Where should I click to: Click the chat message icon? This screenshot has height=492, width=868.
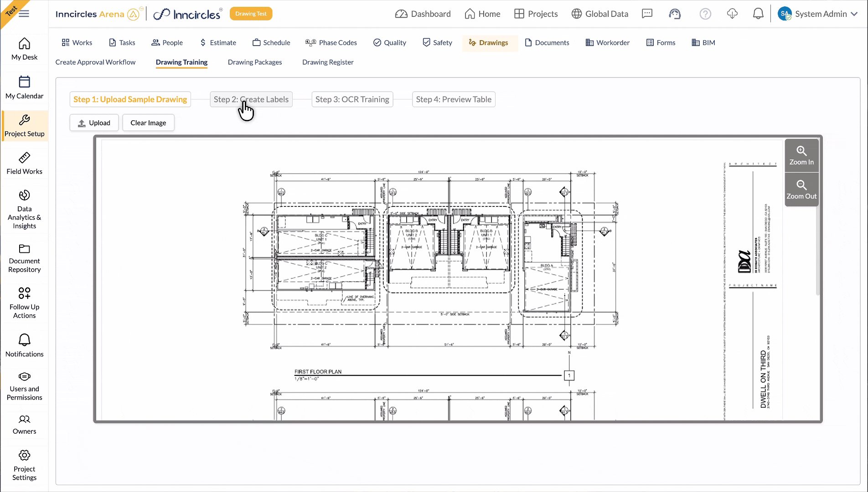(x=647, y=14)
